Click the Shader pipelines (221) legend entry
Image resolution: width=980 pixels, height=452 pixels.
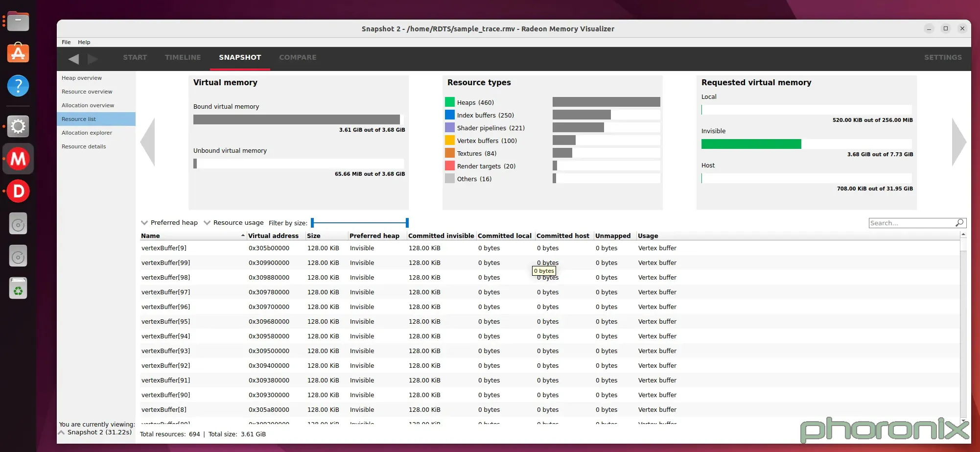(490, 128)
